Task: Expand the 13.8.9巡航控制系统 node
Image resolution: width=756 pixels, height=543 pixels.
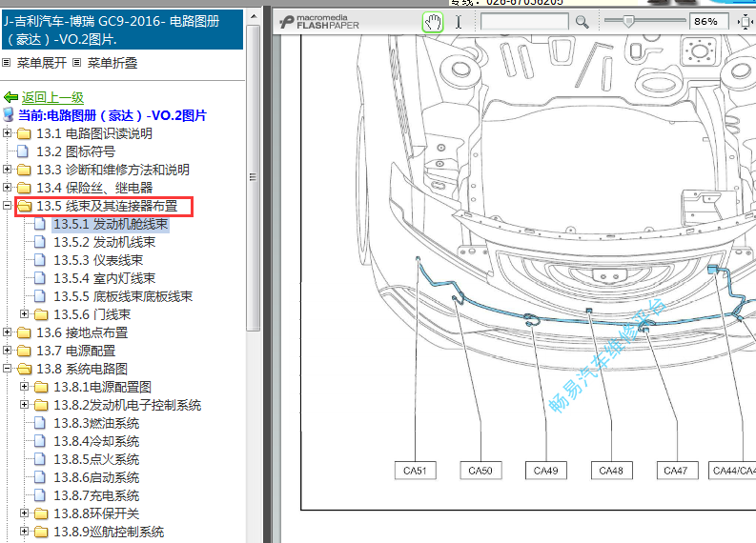Action: point(24,531)
